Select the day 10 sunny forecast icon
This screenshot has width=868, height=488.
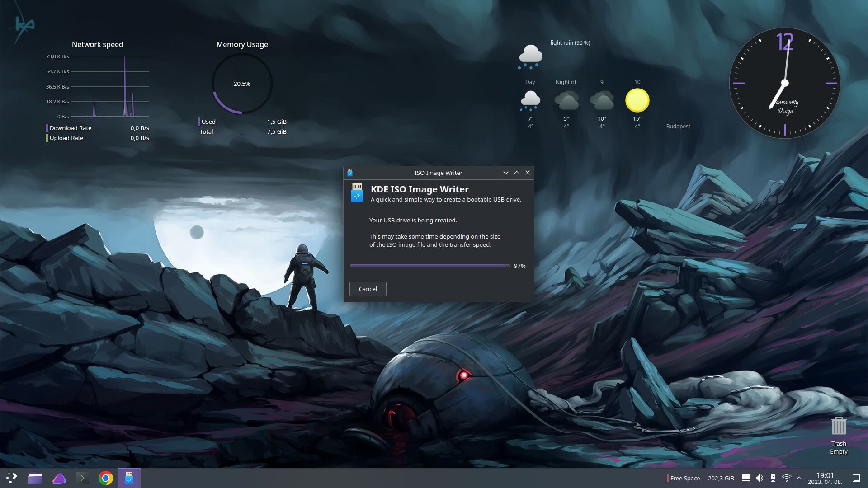[x=637, y=100]
